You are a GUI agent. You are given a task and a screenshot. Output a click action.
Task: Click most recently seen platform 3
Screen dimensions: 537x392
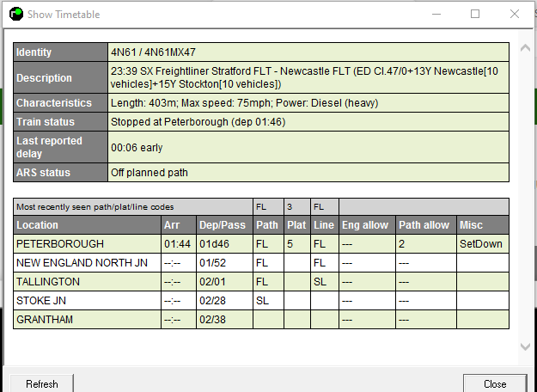pos(297,207)
